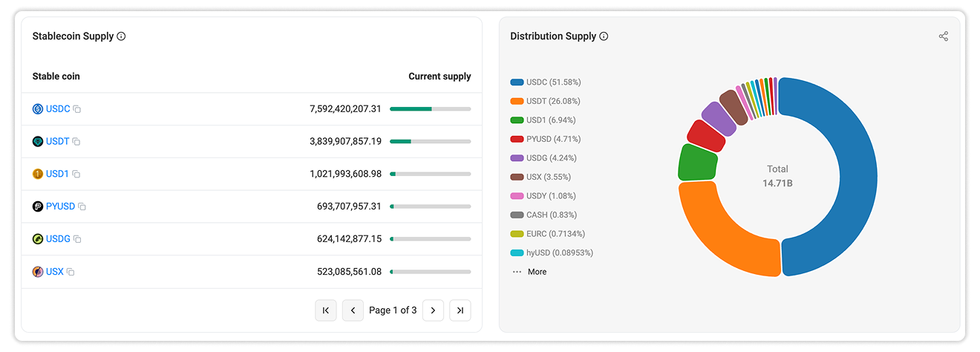Click the share icon in Distribution Supply
This screenshot has width=980, height=352.
click(944, 36)
